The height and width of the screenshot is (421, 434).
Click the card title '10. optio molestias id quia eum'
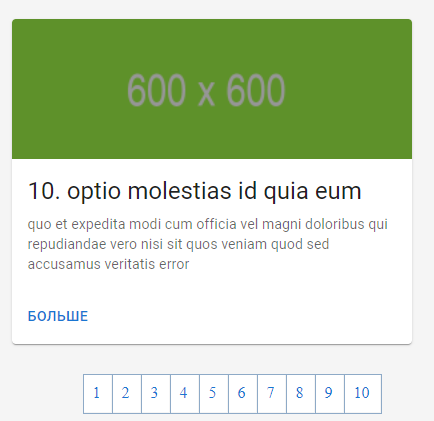click(x=195, y=191)
